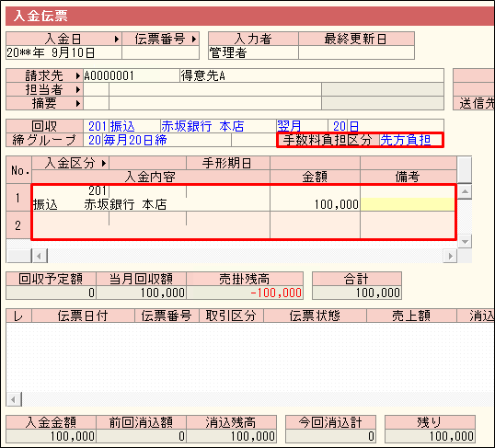Click the yellow 備考 cell in row 1

[x=408, y=204]
